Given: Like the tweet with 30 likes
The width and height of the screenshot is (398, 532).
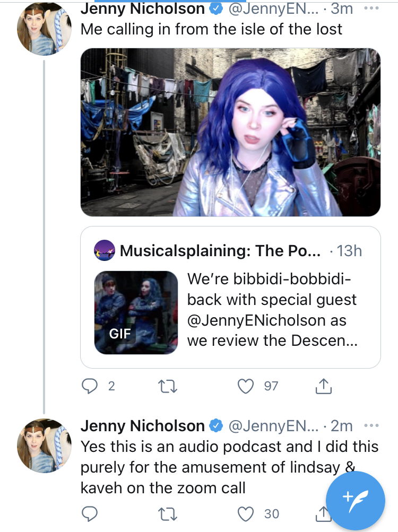Looking at the screenshot, I should click(x=246, y=513).
